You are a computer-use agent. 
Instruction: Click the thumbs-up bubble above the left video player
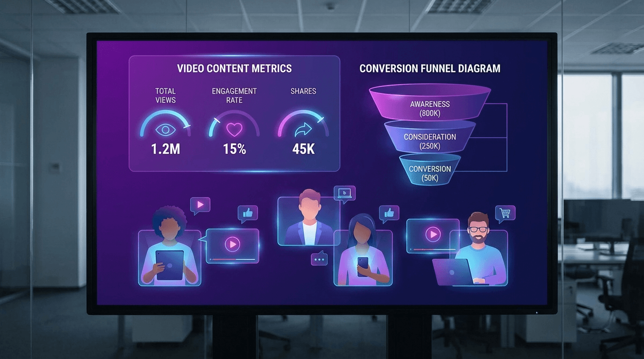click(248, 213)
